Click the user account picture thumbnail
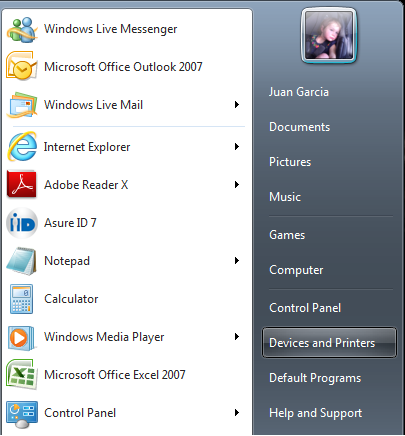 point(329,35)
